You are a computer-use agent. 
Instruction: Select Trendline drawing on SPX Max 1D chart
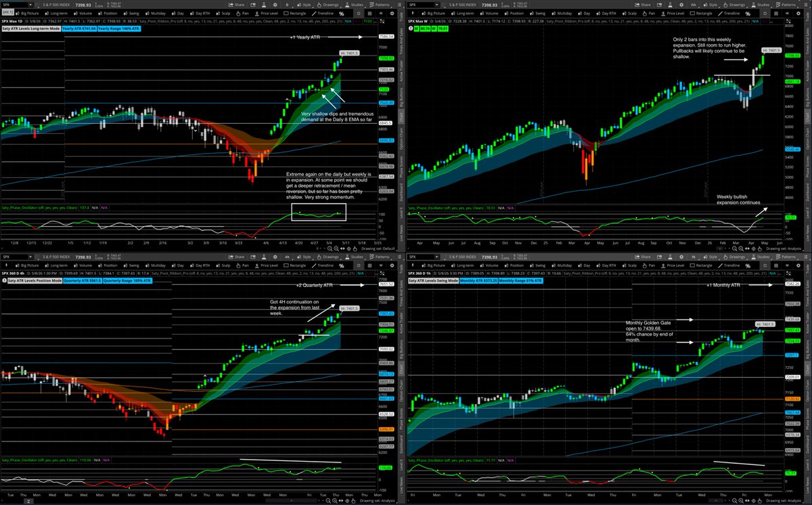[323, 14]
